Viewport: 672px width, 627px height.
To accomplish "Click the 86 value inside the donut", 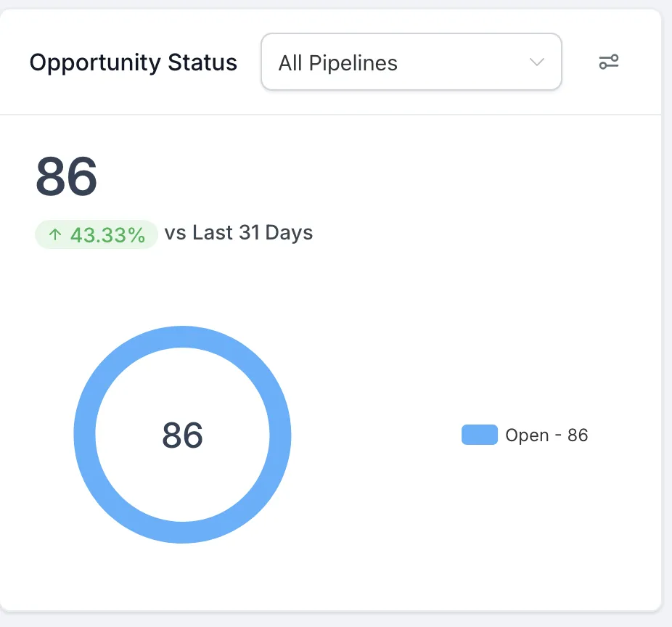I will pos(182,435).
